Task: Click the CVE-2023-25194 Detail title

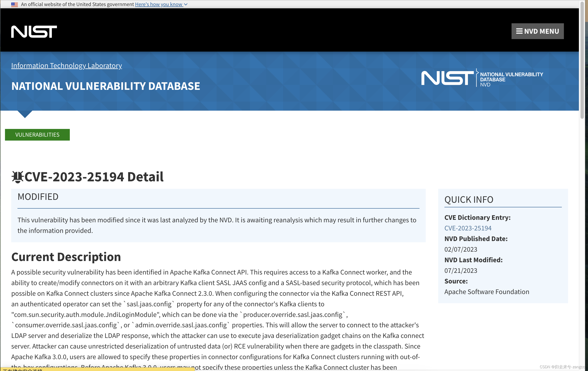Action: (94, 177)
